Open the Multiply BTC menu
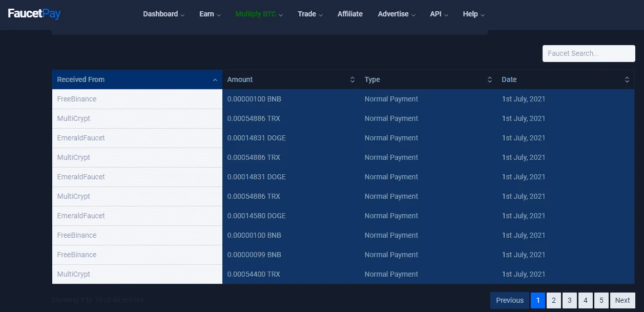The width and height of the screenshot is (644, 312). click(x=259, y=14)
